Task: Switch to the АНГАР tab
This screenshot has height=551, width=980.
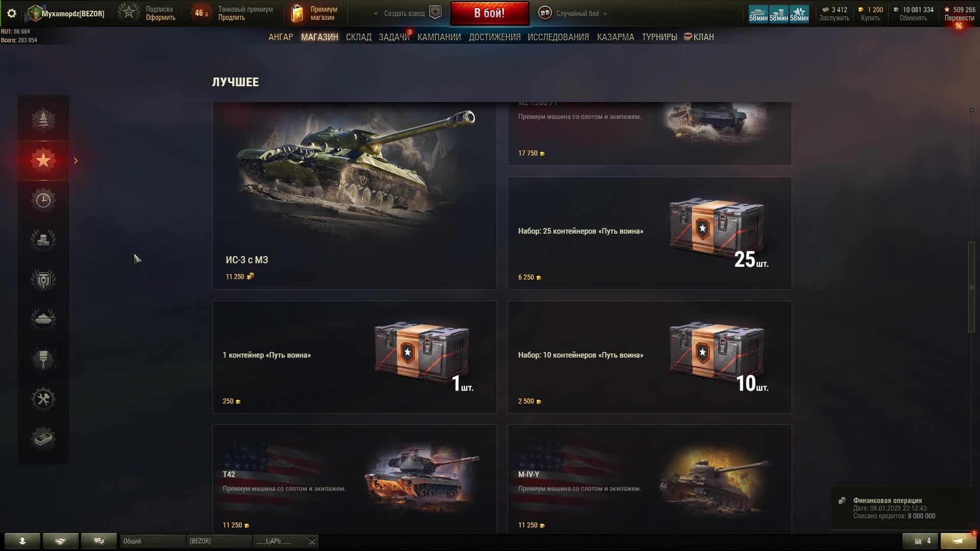Action: (x=281, y=37)
